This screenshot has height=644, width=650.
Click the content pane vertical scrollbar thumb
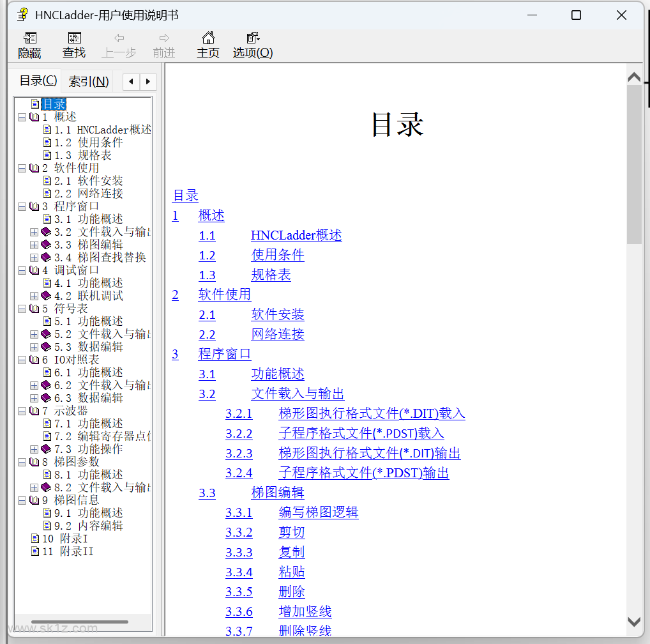tap(634, 165)
